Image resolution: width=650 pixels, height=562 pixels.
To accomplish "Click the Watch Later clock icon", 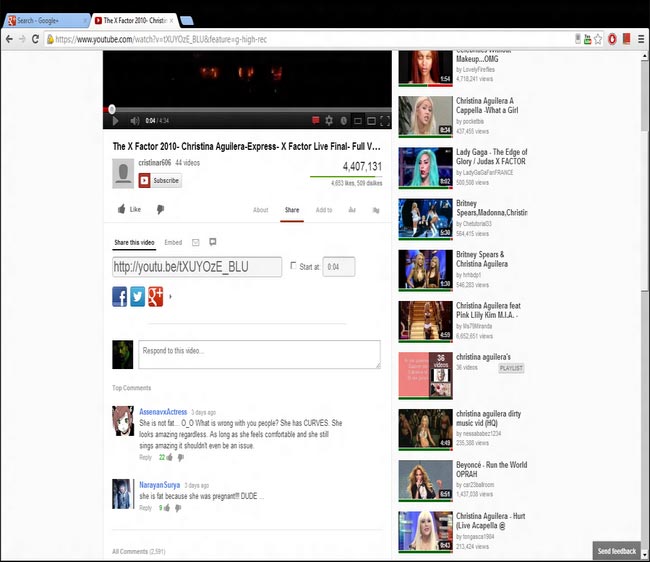I will (x=343, y=121).
